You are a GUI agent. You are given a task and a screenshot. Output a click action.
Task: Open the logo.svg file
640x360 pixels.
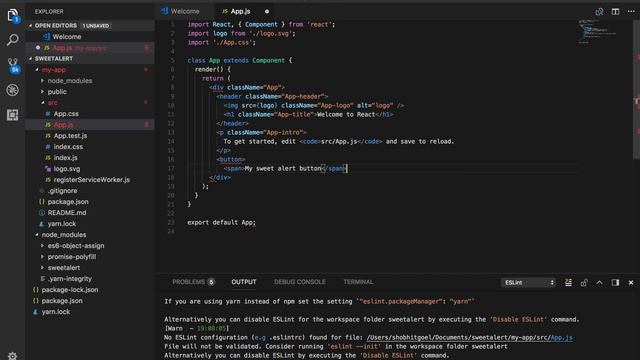(x=90, y=169)
